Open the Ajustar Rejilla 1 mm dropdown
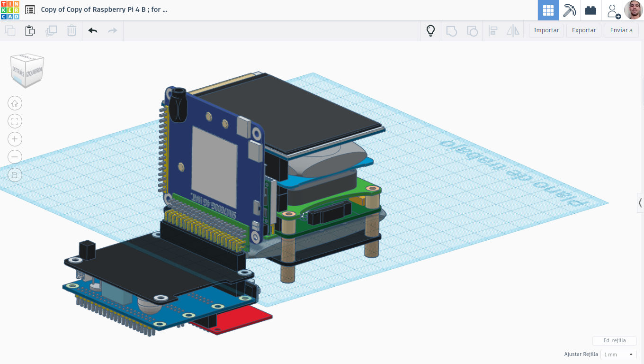644x364 pixels. [x=618, y=355]
